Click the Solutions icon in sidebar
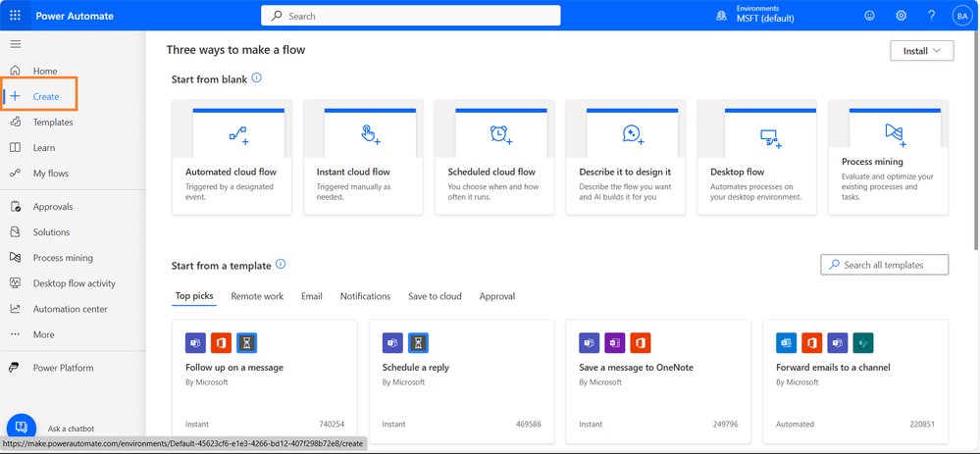 (x=16, y=232)
